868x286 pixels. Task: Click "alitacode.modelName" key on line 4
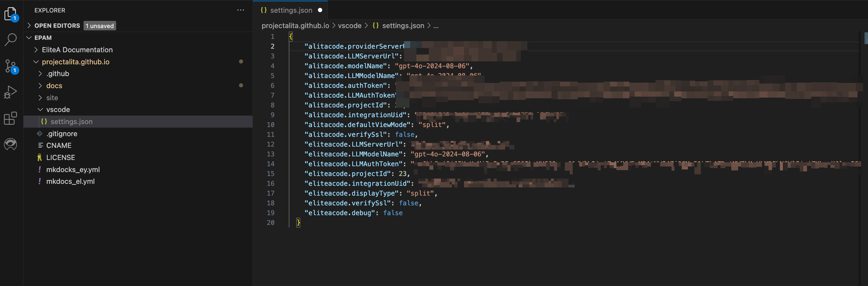[345, 66]
